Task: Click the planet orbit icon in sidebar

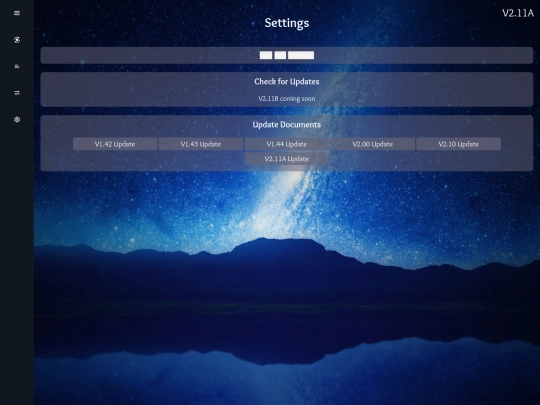Action: click(17, 40)
